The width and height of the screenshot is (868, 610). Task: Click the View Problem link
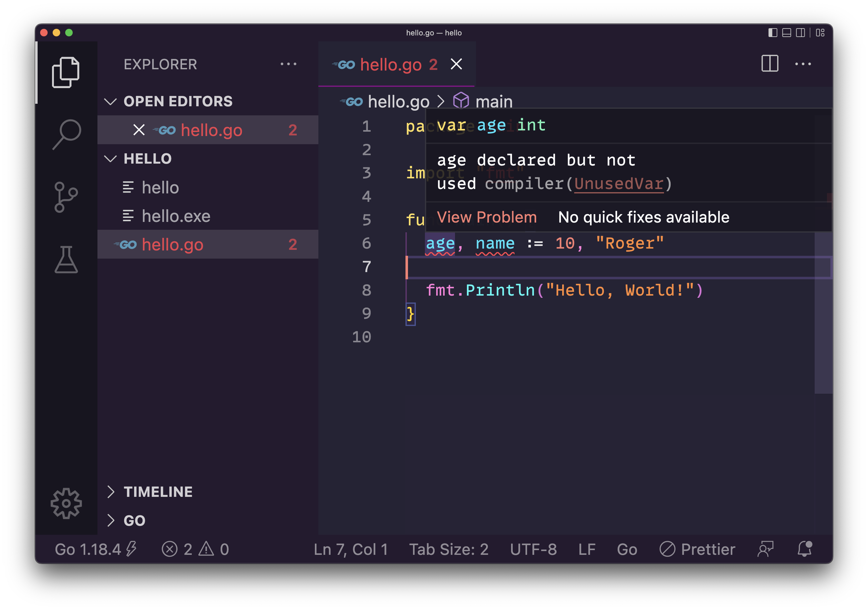[x=487, y=217]
